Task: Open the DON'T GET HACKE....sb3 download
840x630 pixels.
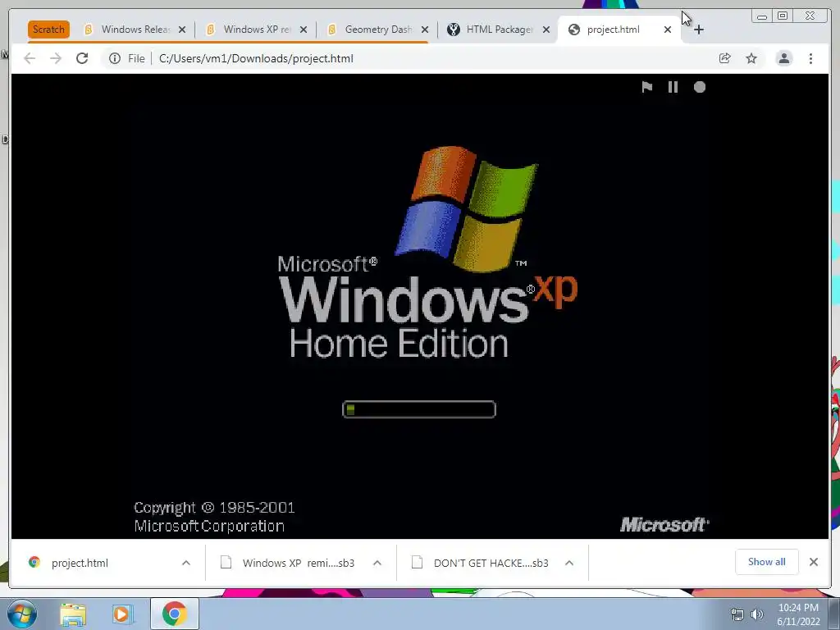Action: click(x=482, y=563)
